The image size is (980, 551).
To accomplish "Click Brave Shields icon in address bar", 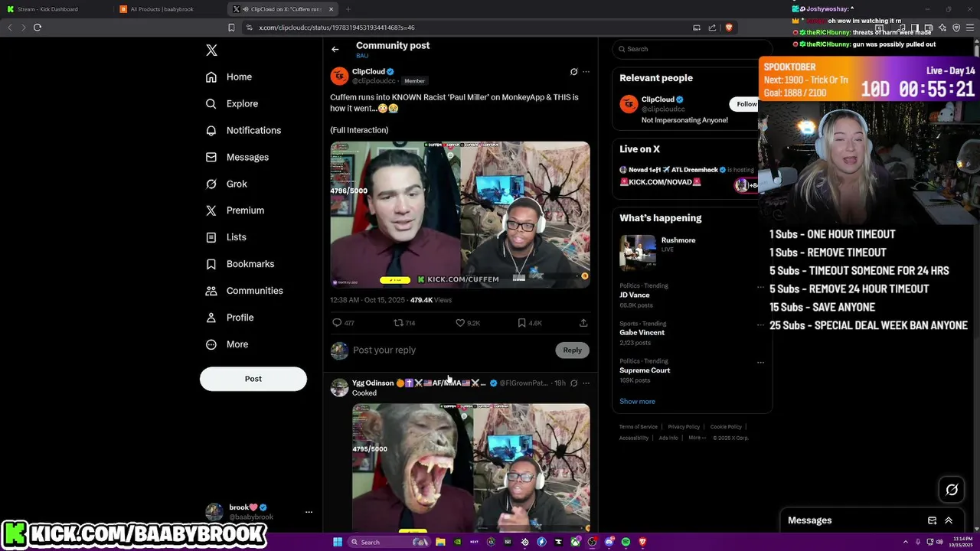I will (x=728, y=28).
